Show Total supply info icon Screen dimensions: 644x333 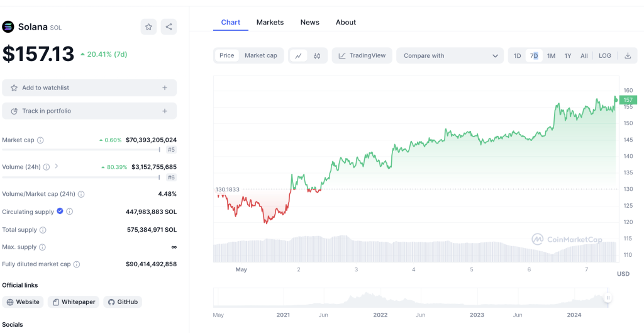tap(43, 230)
